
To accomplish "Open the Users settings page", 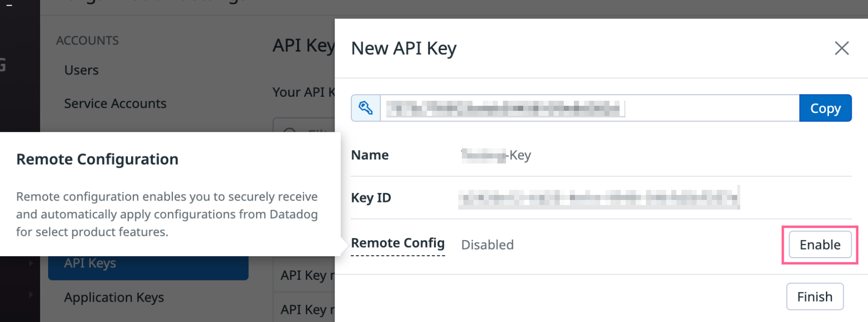I will coord(81,70).
